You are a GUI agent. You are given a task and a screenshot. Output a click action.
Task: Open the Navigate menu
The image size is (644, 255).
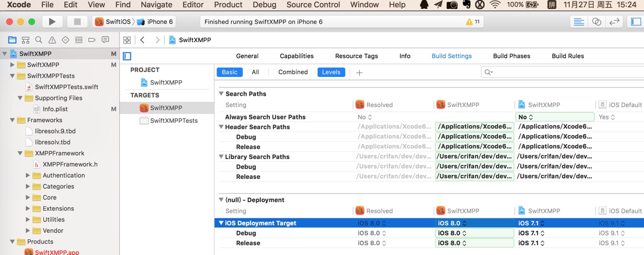click(156, 4)
